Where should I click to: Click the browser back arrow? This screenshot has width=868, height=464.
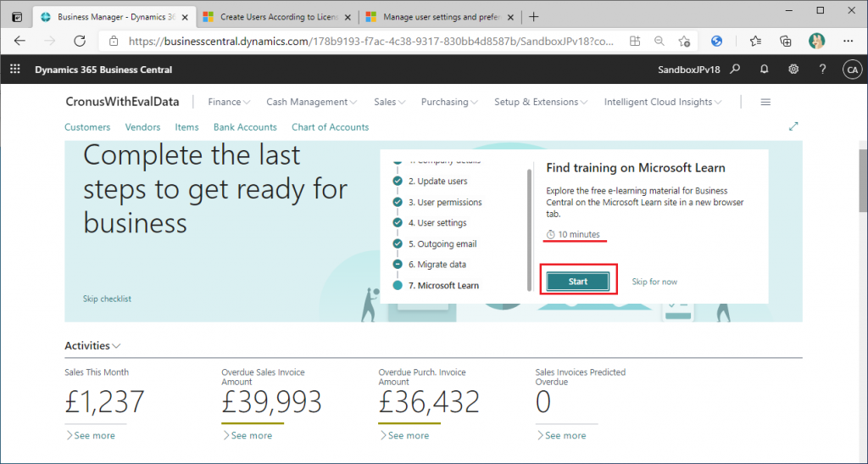click(x=20, y=41)
